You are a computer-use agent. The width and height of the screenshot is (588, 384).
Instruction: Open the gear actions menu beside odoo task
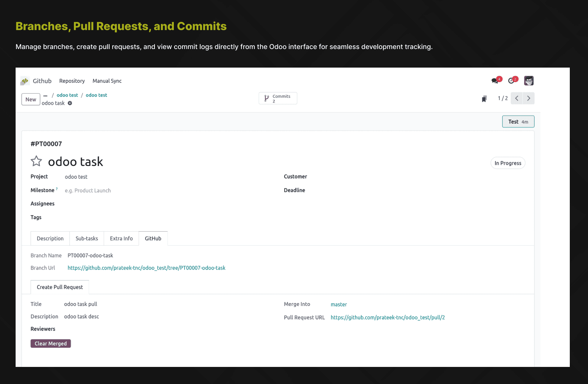click(70, 103)
